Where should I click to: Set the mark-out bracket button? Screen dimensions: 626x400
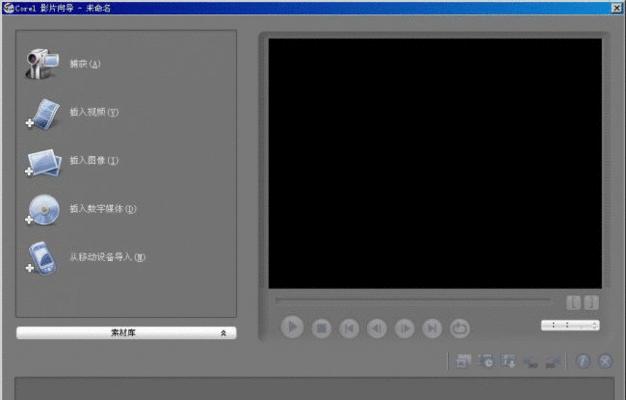point(591,303)
